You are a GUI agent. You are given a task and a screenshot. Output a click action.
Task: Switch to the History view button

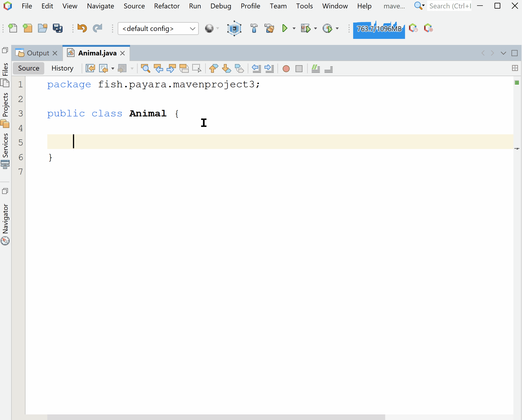[x=62, y=68]
